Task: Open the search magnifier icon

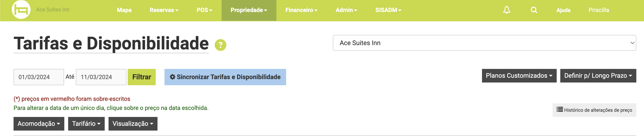Action: click(x=534, y=10)
